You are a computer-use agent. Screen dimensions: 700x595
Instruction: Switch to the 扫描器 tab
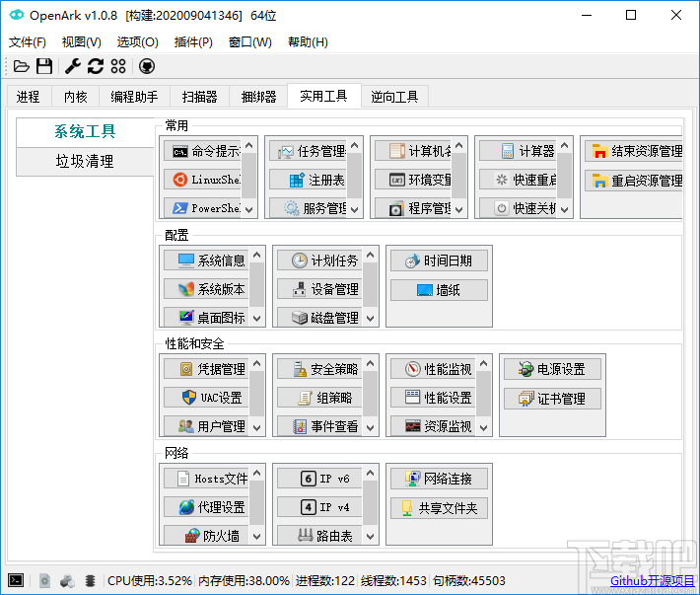coord(199,97)
